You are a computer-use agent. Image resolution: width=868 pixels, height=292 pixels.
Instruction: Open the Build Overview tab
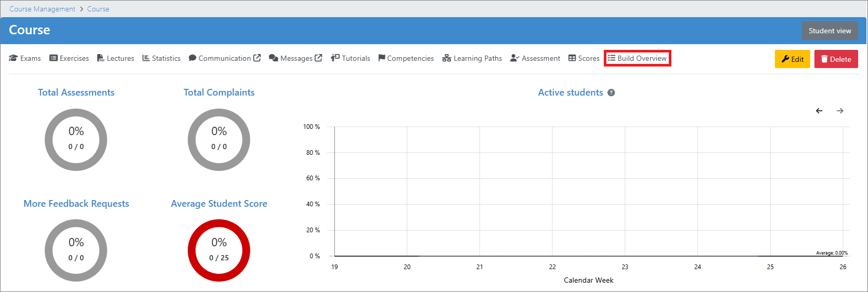click(637, 58)
